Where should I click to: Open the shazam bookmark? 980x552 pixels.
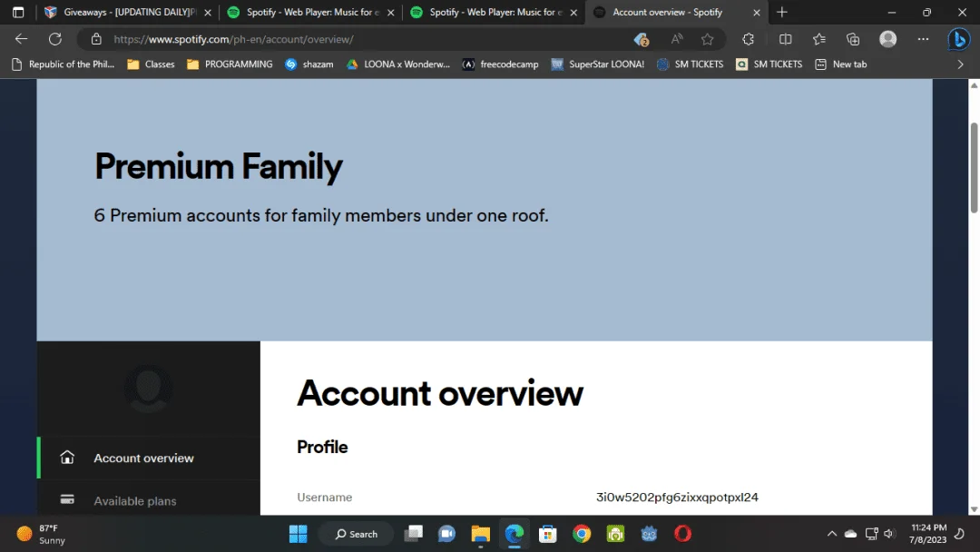tap(309, 64)
